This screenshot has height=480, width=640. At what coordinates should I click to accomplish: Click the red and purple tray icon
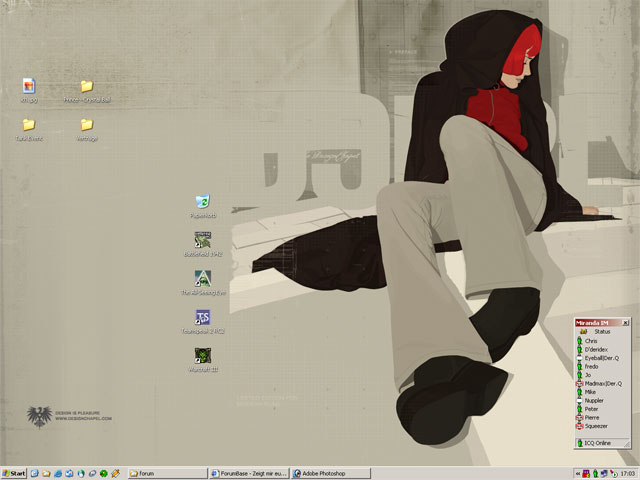[586, 473]
